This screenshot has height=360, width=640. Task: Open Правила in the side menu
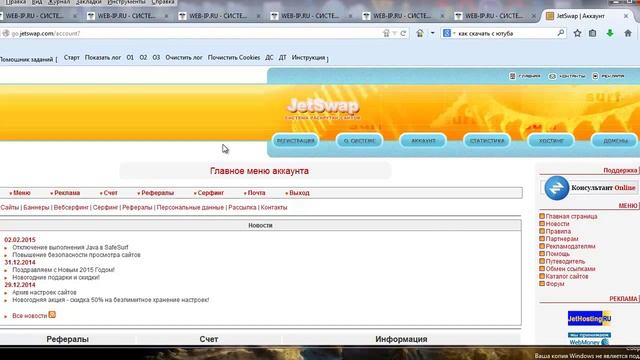pyautogui.click(x=558, y=231)
